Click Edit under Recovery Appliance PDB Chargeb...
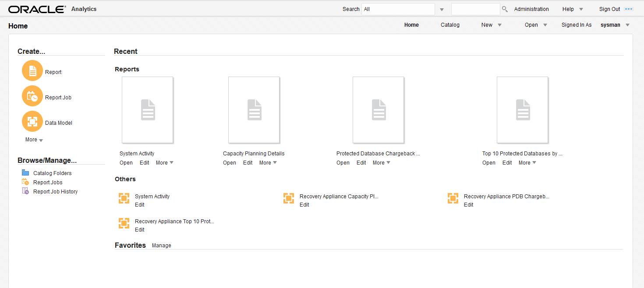This screenshot has height=288, width=644. click(x=469, y=205)
